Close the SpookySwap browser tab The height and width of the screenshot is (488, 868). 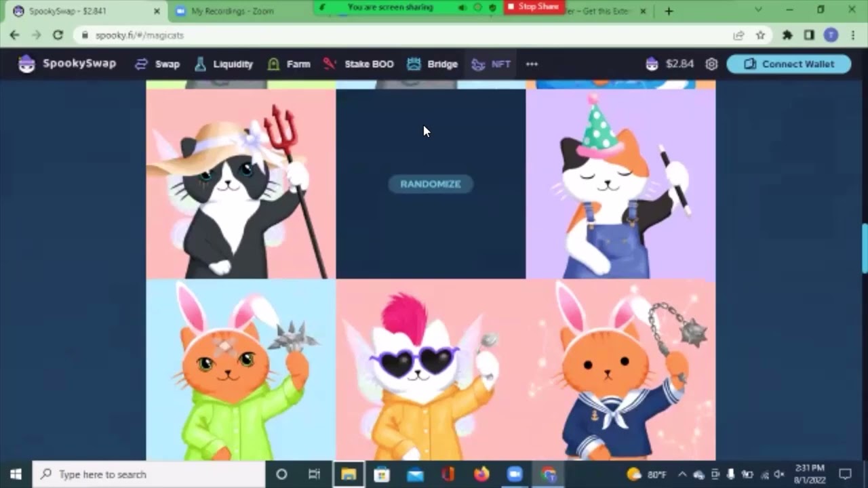[x=157, y=11]
